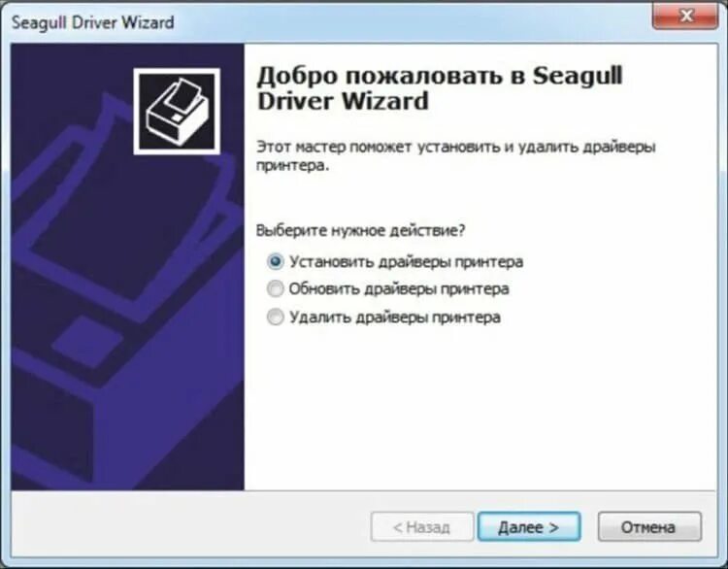Click the Seagull Driver Wizard title bar text
Image resolution: width=728 pixels, height=569 pixels.
93,22
